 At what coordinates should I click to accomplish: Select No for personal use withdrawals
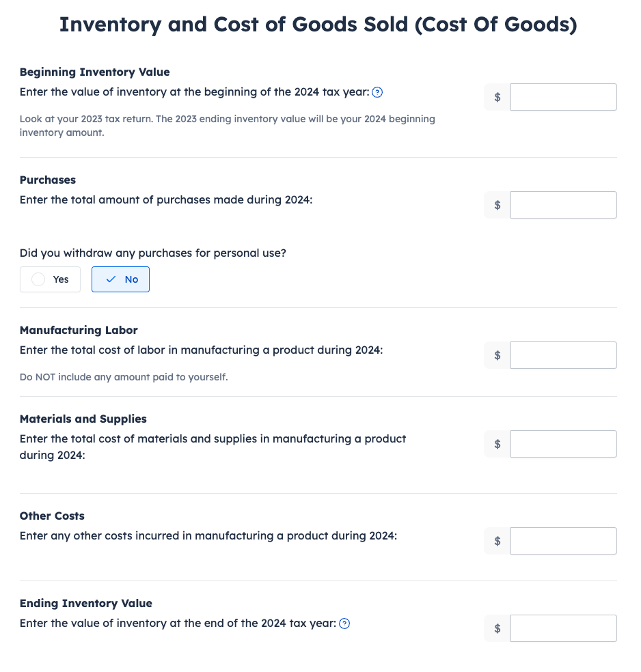(120, 279)
